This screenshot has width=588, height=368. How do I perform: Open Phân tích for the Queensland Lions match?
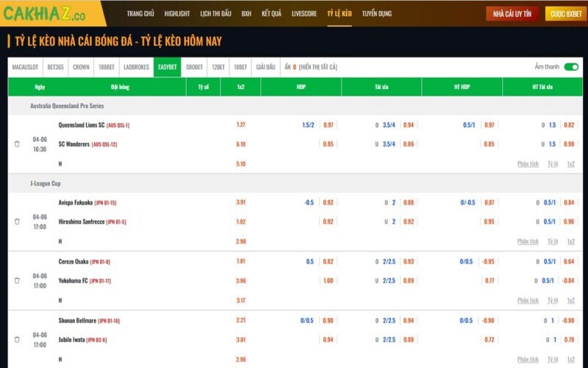tap(528, 163)
